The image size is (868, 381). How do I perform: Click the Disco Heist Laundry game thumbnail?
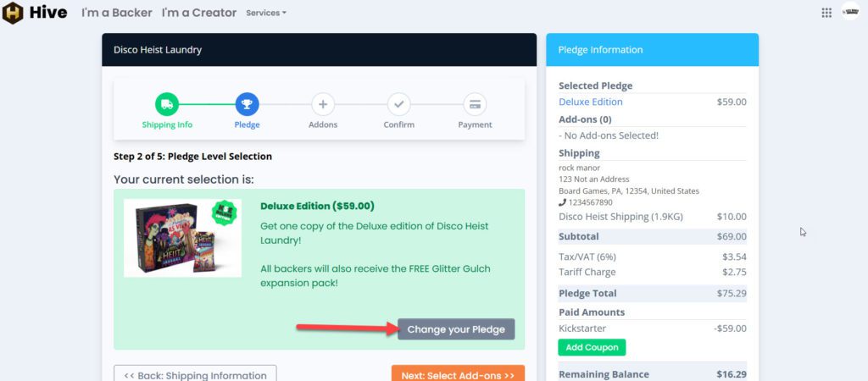coord(182,238)
